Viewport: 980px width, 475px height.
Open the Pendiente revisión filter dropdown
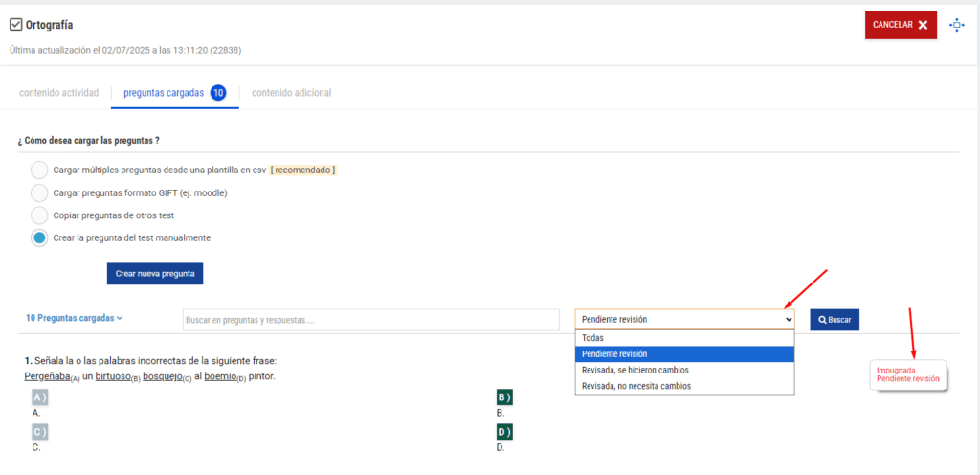click(x=684, y=319)
